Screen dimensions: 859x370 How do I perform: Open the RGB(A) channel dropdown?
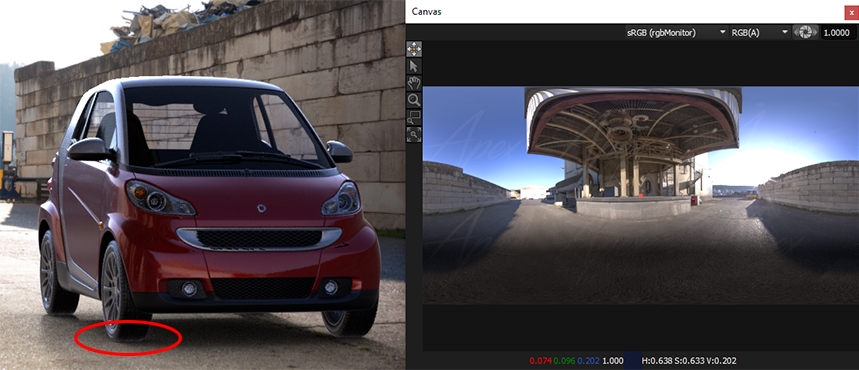pos(759,32)
